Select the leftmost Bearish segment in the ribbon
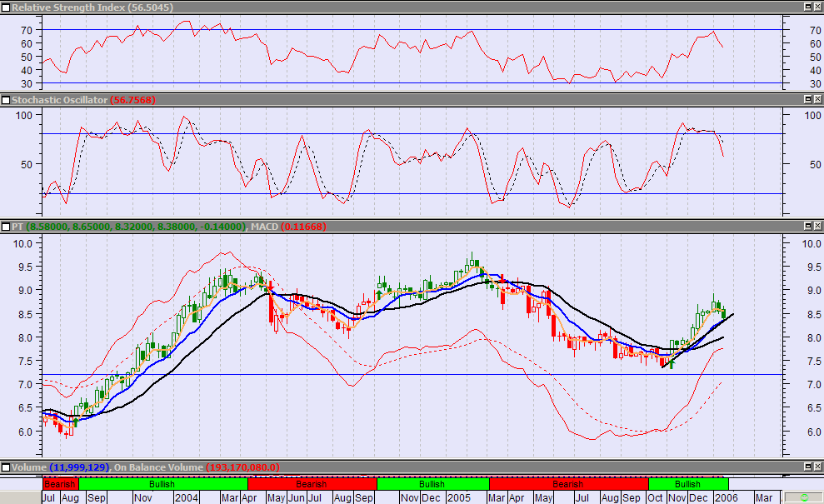The width and height of the screenshot is (824, 504). pyautogui.click(x=59, y=484)
